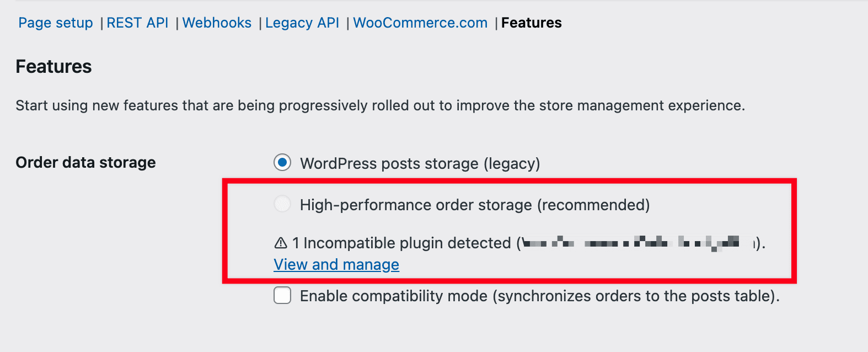
Task: Click the Order data storage row label
Action: pyautogui.click(x=85, y=162)
